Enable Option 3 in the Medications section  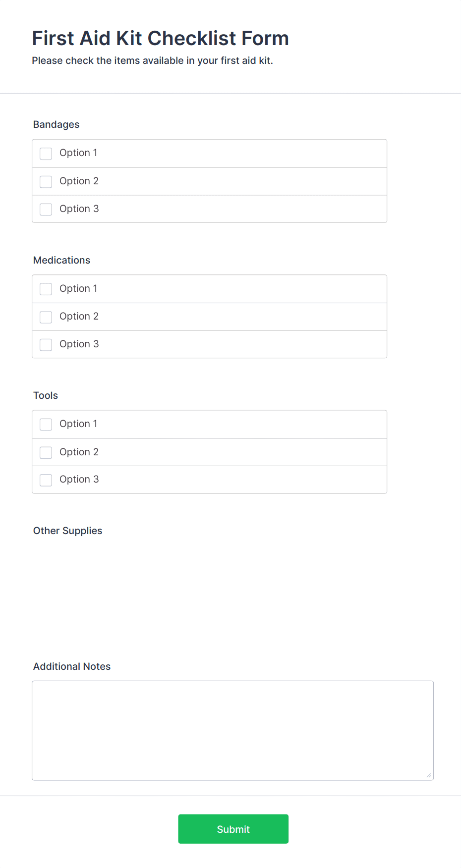46,344
